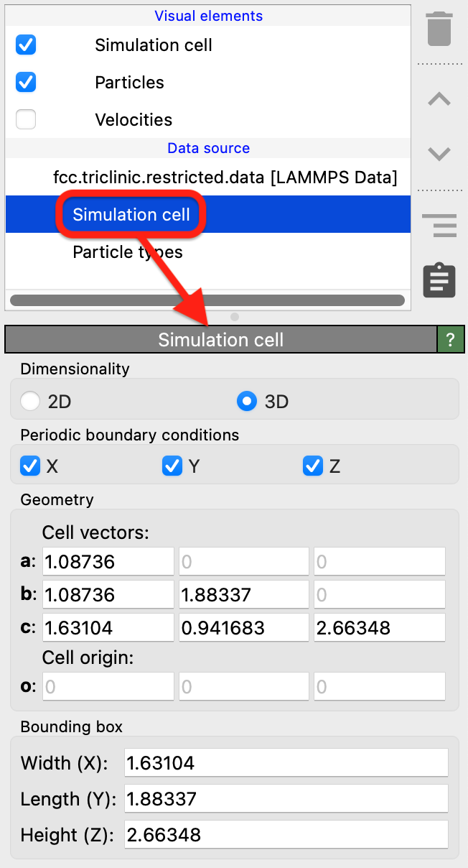Toggle periodic boundary condition Z

coord(313,466)
